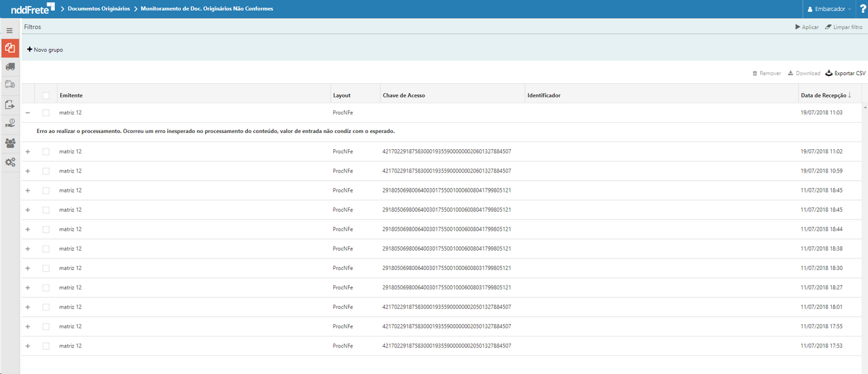Image resolution: width=868 pixels, height=374 pixels.
Task: Click the export/exit sidebar icon
Action: pyautogui.click(x=10, y=103)
